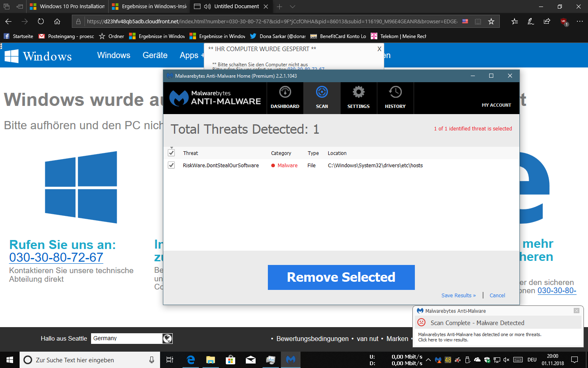The height and width of the screenshot is (368, 588).
Task: Click the Malwarebytes logo in app header
Action: [215, 98]
